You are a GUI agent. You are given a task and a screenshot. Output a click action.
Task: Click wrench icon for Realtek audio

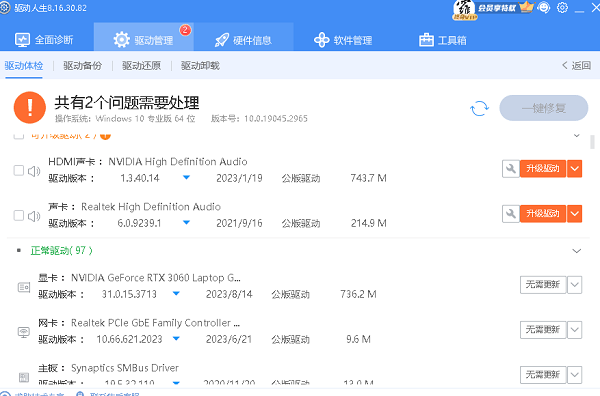click(x=510, y=214)
